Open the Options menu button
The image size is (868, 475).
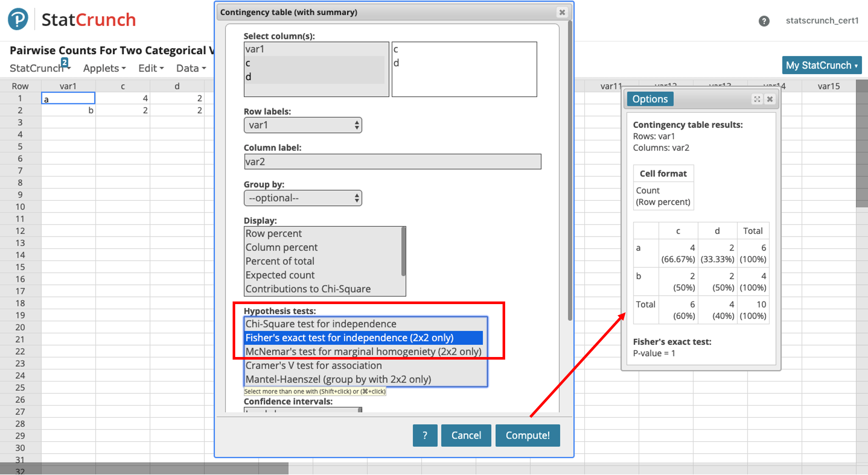(x=650, y=99)
